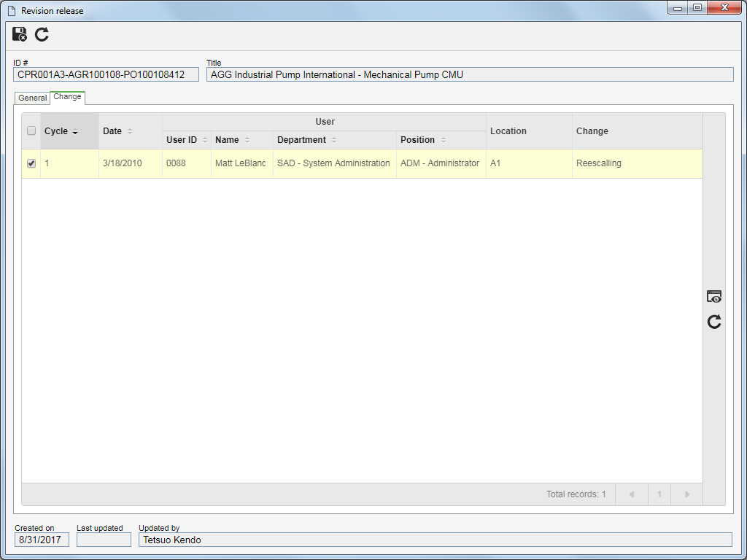Select the 3/18/2010 date cell
The height and width of the screenshot is (560, 747).
tap(131, 163)
